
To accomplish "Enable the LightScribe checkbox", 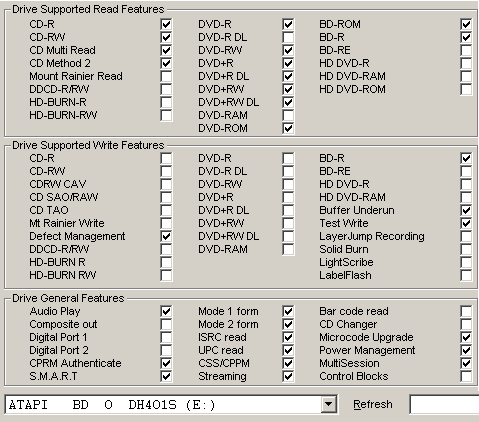I will [466, 262].
